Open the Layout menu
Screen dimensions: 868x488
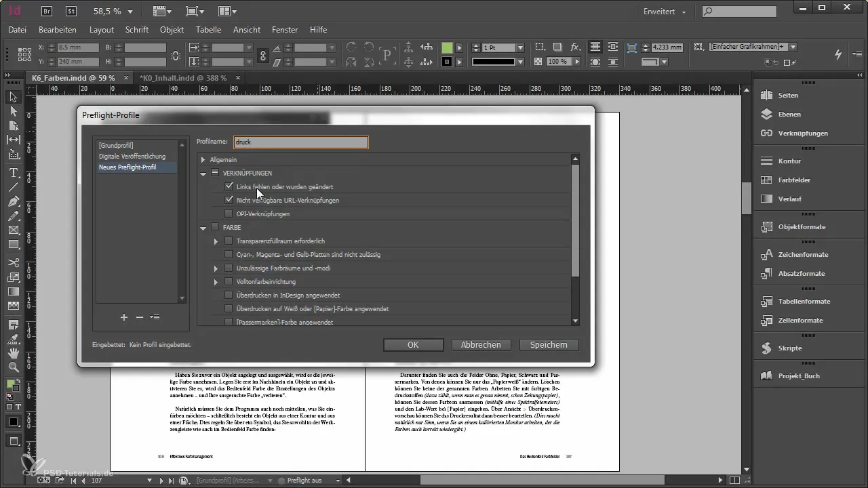click(x=102, y=30)
